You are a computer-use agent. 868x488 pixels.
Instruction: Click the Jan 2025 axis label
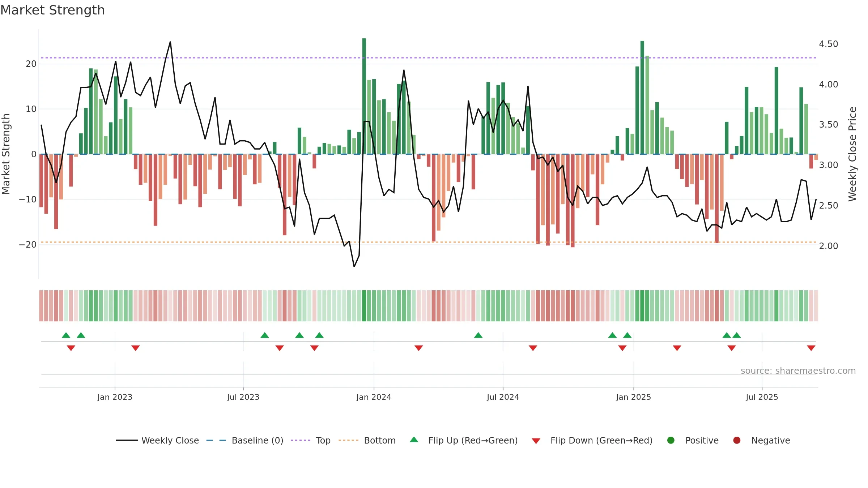[633, 397]
